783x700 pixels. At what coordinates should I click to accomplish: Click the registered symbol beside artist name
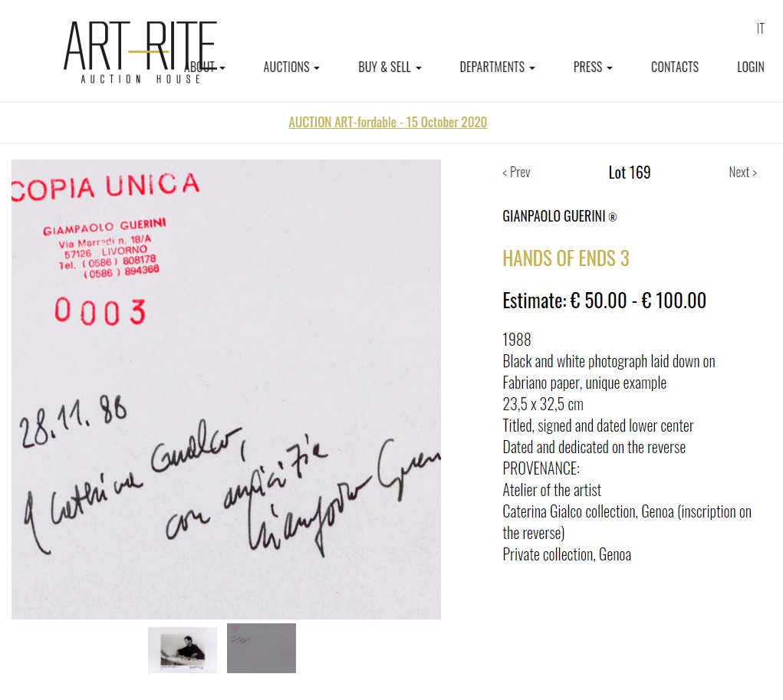tap(613, 217)
